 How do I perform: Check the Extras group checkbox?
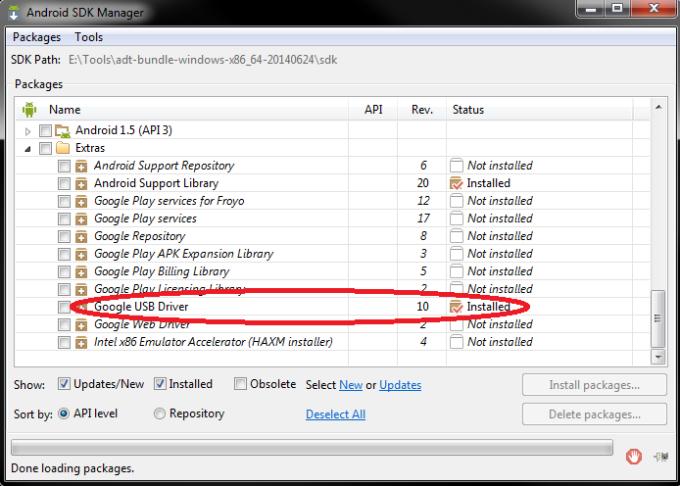(46, 148)
